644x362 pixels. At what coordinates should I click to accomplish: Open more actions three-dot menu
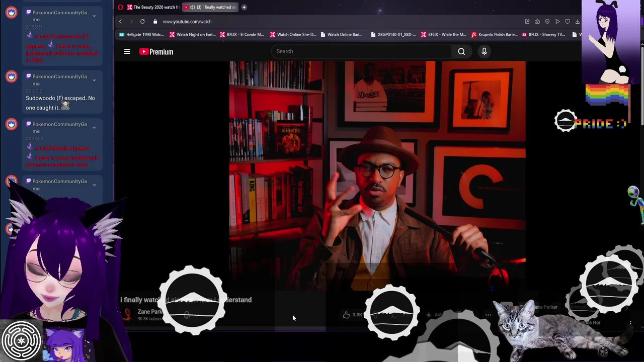(488, 315)
